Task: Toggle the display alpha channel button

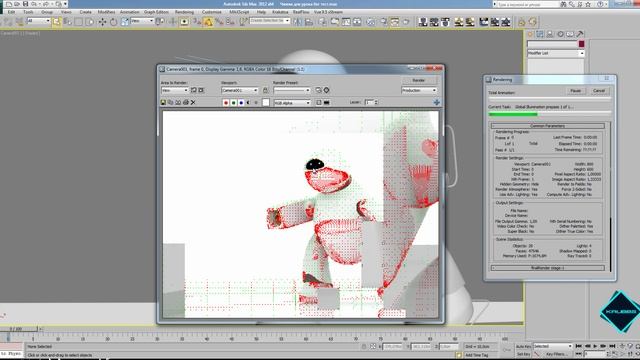Action: tap(248, 103)
